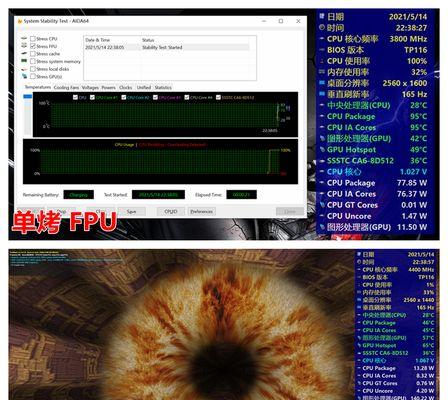448x400 pixels.
Task: Click the calendar icon next to 日期 in top sensor panel
Action: (322, 16)
